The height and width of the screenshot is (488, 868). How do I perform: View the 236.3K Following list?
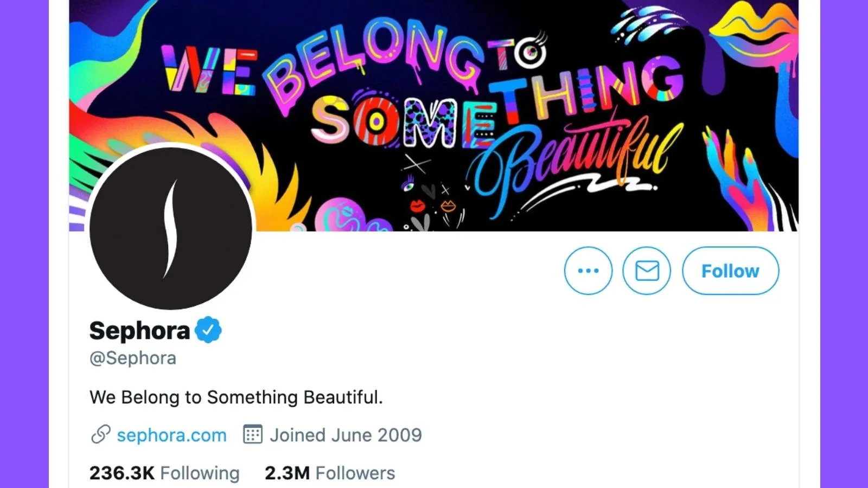click(164, 473)
